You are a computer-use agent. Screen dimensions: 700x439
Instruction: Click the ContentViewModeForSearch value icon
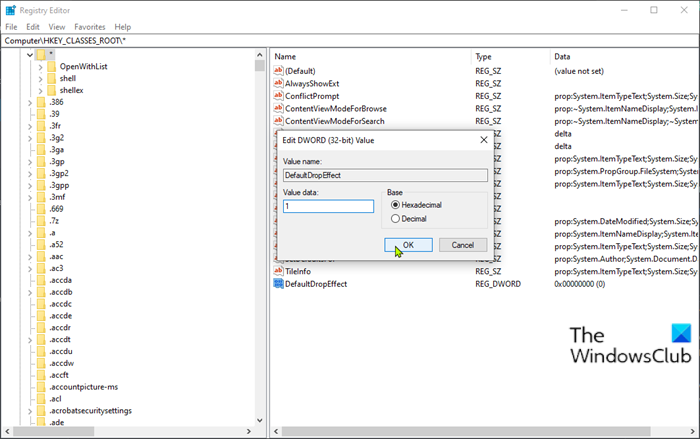click(279, 121)
